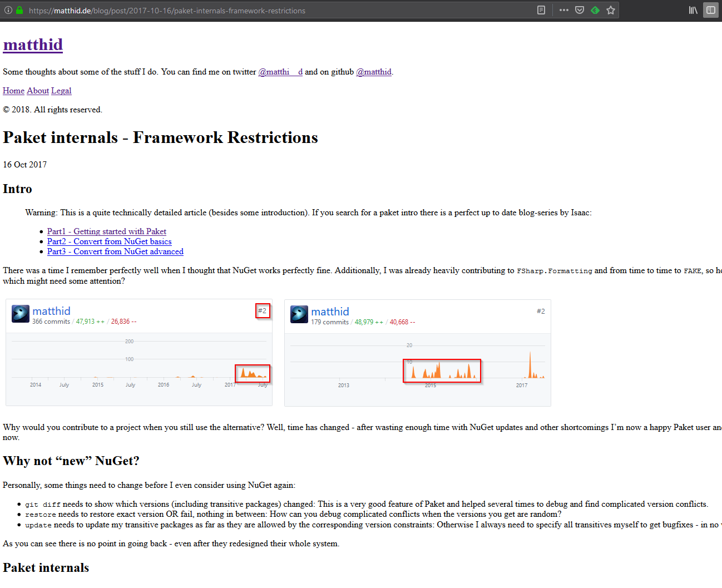The width and height of the screenshot is (722, 588).
Task: Click the 'Why not “new” NuGet?' heading
Action: (71, 461)
